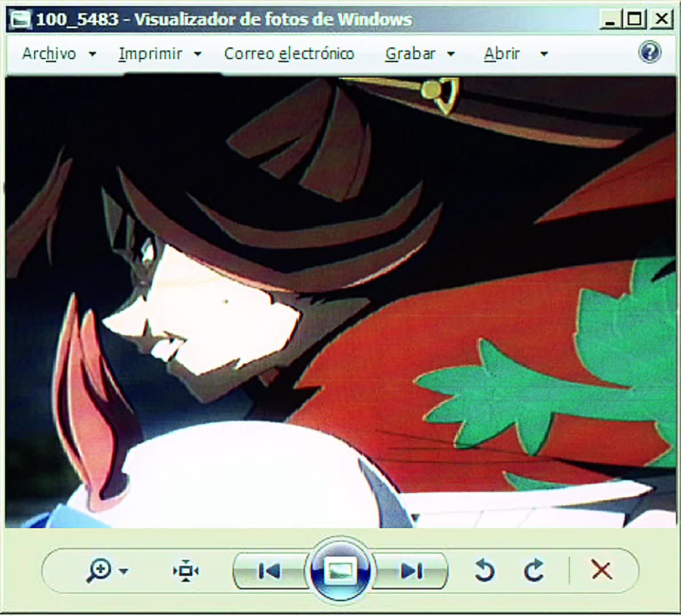
Task: Open the Archivo menu
Action: coord(59,54)
